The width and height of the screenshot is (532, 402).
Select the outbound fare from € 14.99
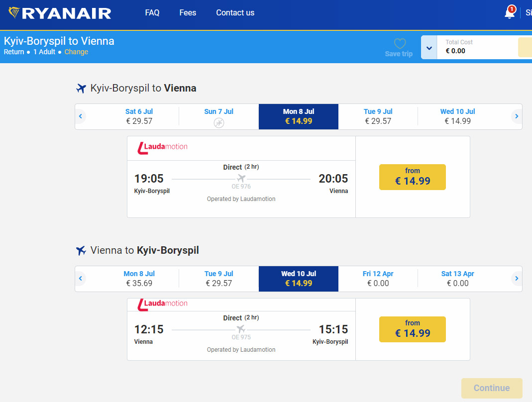(412, 177)
